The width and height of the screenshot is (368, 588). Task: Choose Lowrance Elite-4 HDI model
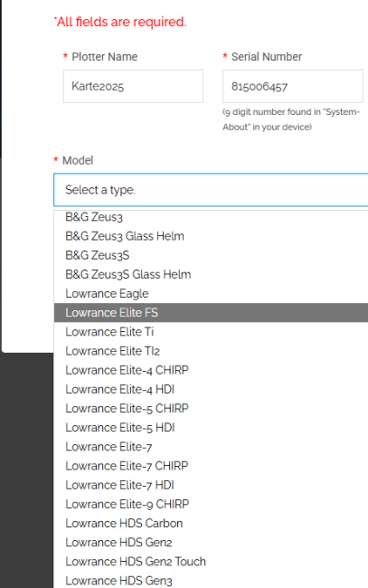pyautogui.click(x=211, y=389)
